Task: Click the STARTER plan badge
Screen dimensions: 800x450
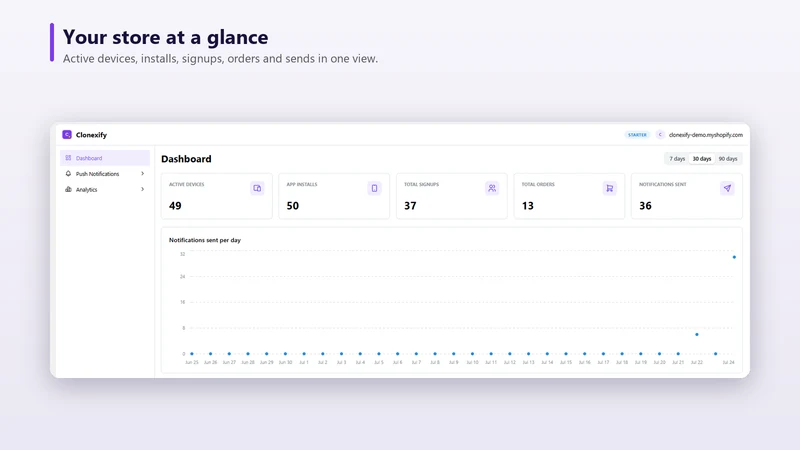Action: 637,135
